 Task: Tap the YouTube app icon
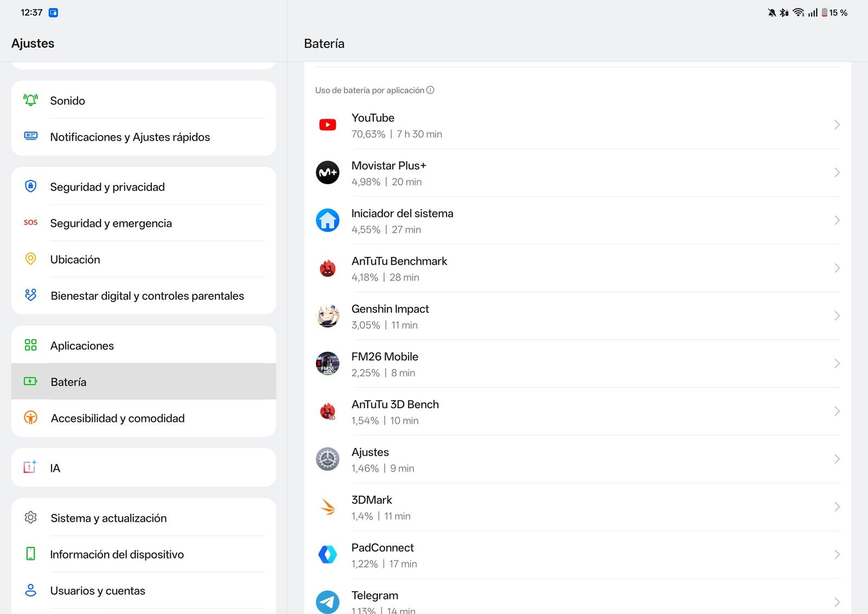tap(328, 125)
